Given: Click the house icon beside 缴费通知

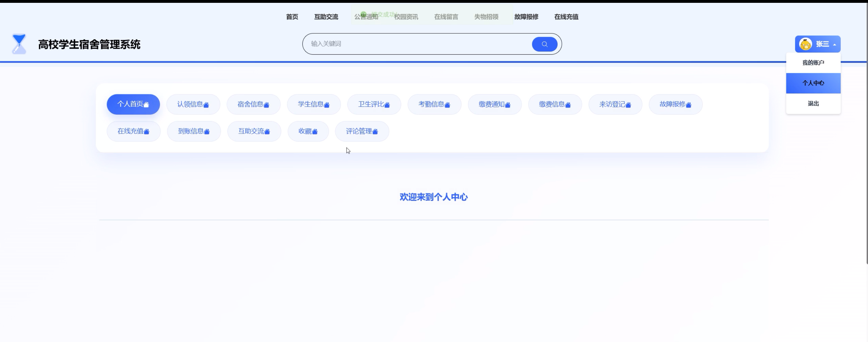Looking at the screenshot, I should pos(508,105).
